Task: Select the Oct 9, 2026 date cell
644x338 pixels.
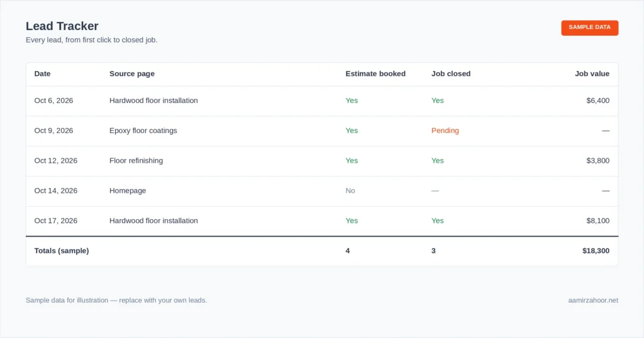Action: pos(54,131)
